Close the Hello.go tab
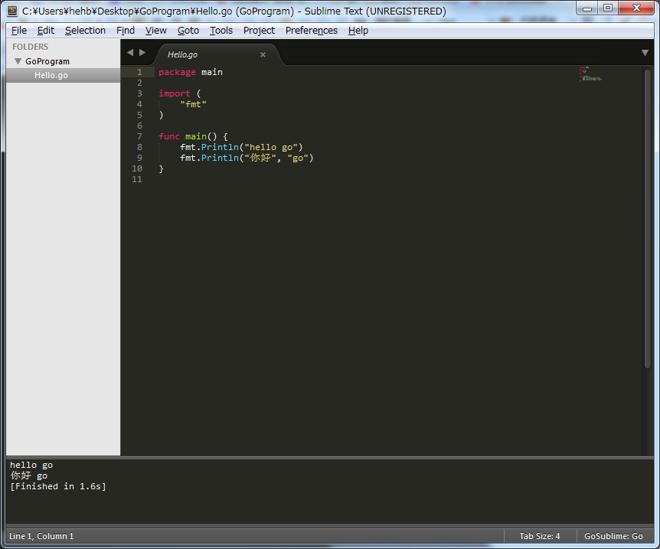The image size is (660, 549). point(263,54)
